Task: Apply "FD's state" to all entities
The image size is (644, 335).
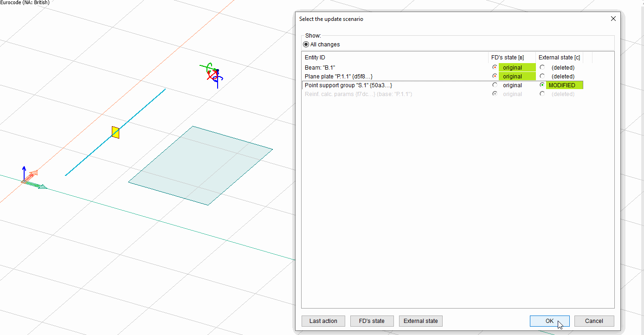Action: point(372,321)
